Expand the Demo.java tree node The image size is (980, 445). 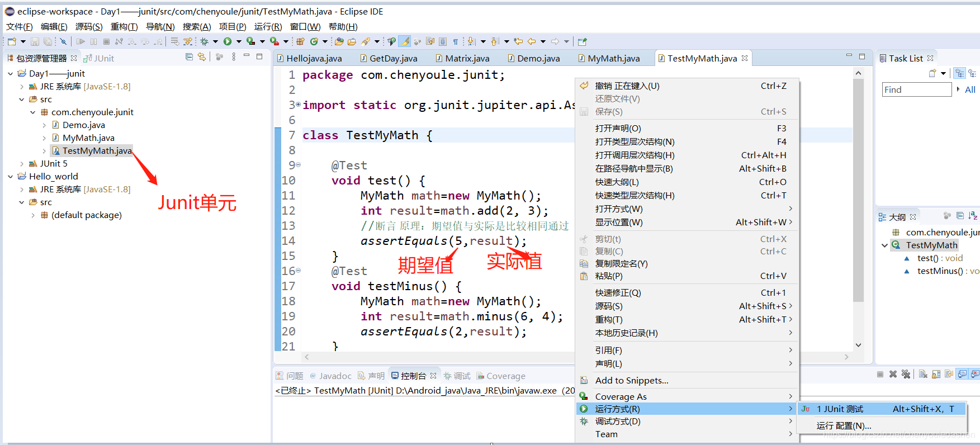[44, 125]
